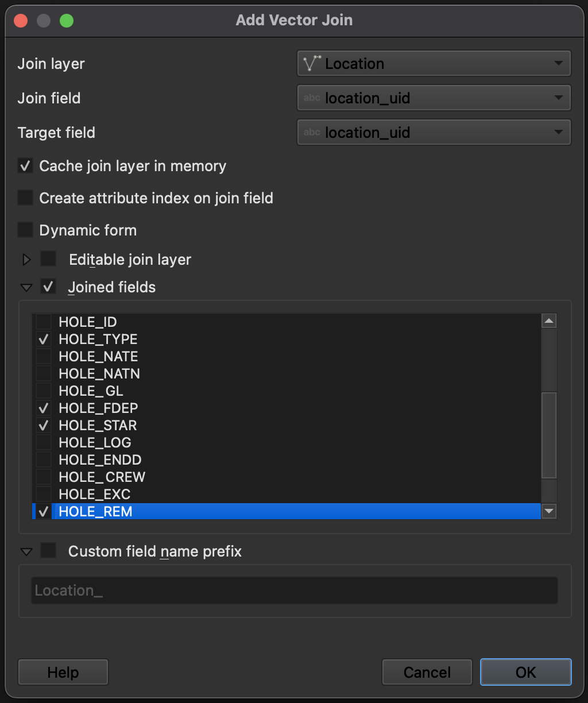Enable Custom field name prefix
The width and height of the screenshot is (588, 703).
(48, 551)
